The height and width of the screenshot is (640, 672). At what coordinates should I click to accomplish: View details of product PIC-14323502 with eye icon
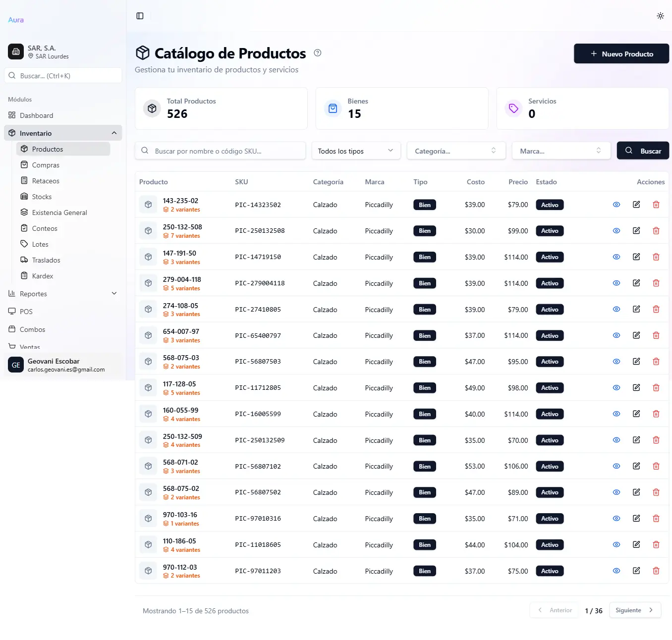(616, 204)
